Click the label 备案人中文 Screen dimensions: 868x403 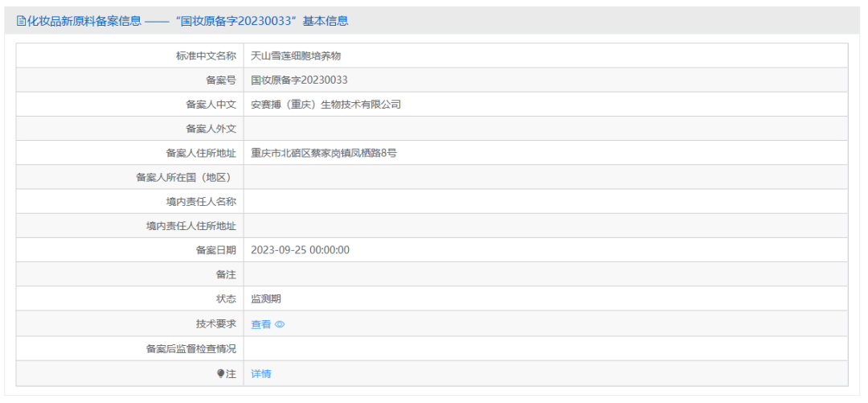point(211,105)
